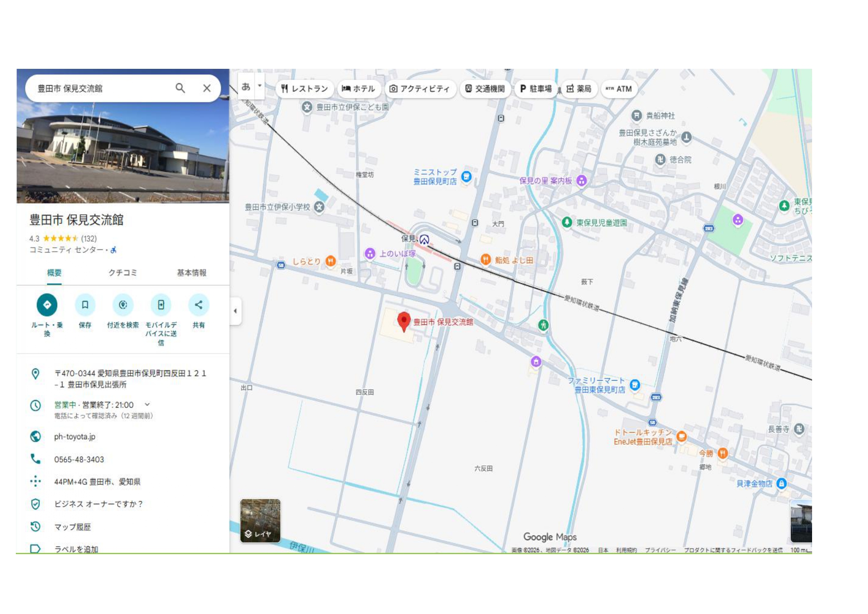Viewport: 868px width, 614px height.
Task: Open the あ input method dropdown
Action: (x=246, y=86)
